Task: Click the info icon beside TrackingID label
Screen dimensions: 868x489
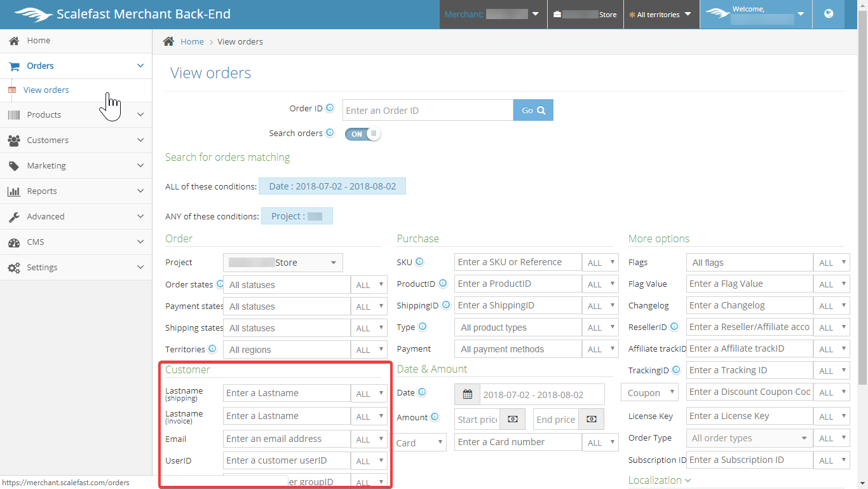Action: (677, 369)
